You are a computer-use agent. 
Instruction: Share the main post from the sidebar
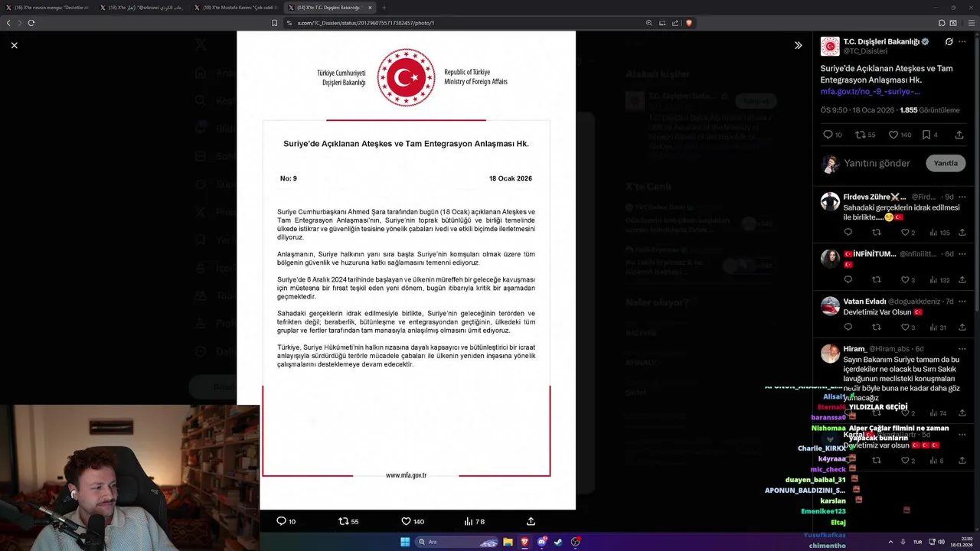click(959, 135)
